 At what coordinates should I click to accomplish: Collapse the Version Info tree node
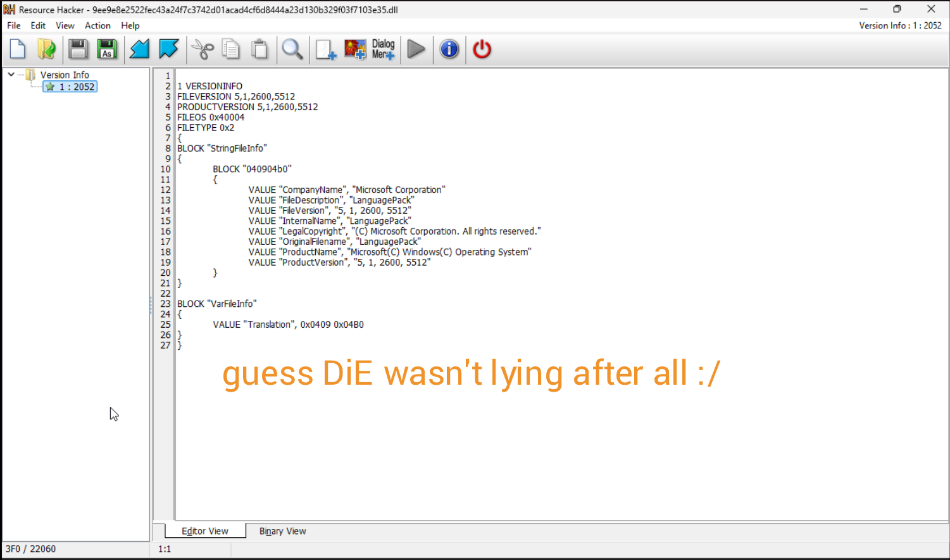[10, 74]
